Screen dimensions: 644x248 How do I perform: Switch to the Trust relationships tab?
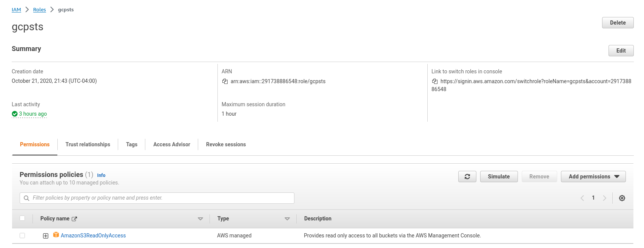pos(88,144)
